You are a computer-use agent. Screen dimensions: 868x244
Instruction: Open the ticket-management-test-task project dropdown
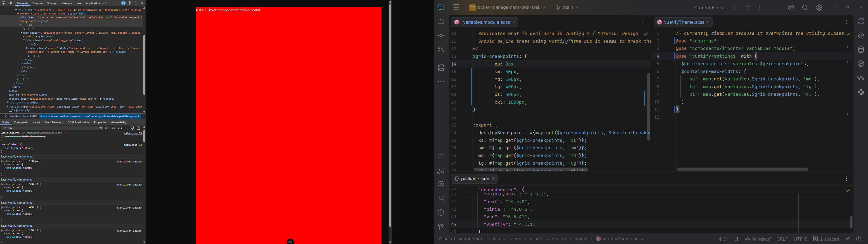(x=507, y=7)
